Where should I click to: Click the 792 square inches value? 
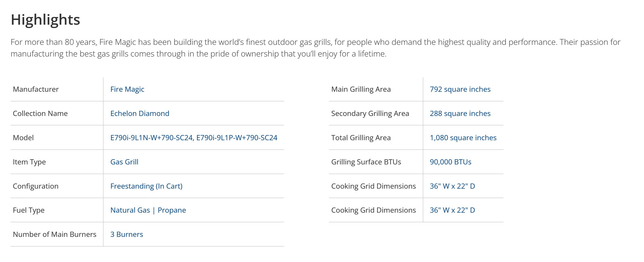[x=460, y=89]
